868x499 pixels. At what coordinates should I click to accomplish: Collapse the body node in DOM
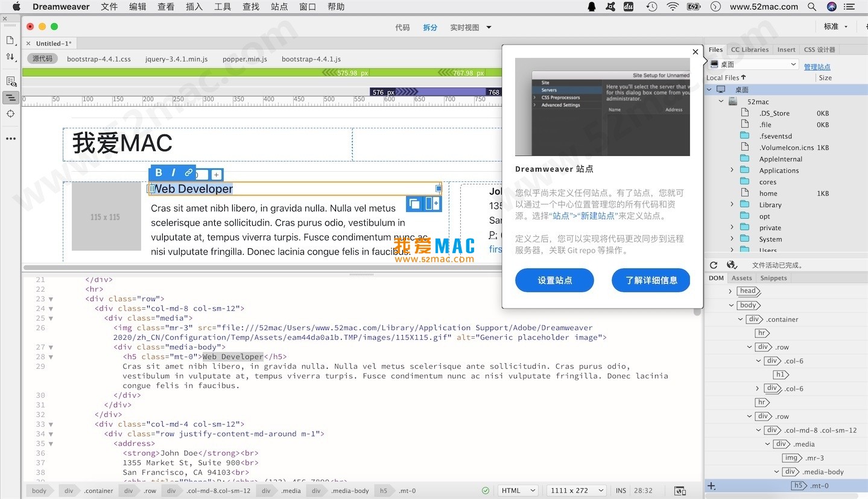pyautogui.click(x=730, y=306)
